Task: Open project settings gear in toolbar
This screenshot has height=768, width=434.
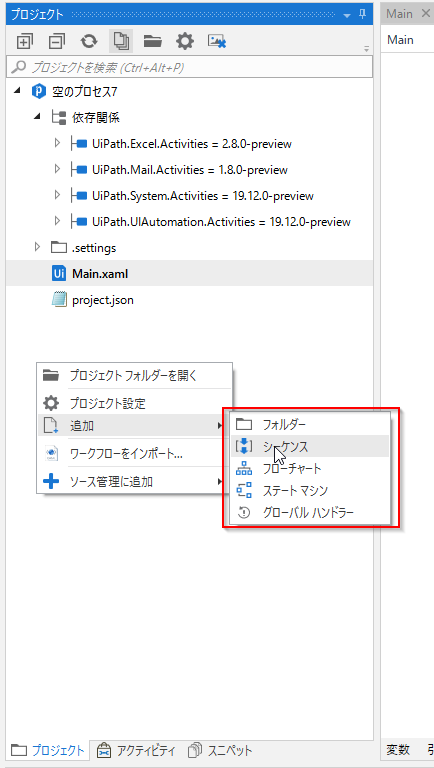Action: coord(185,41)
